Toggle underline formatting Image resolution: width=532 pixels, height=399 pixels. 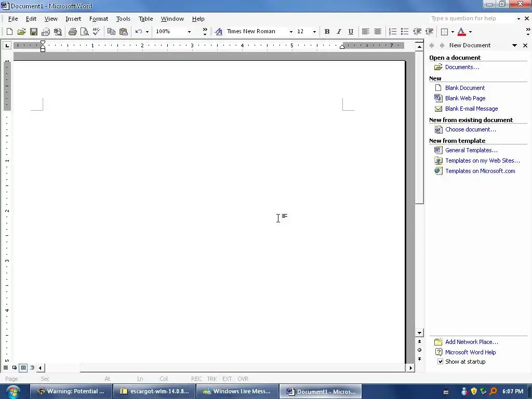(x=351, y=32)
